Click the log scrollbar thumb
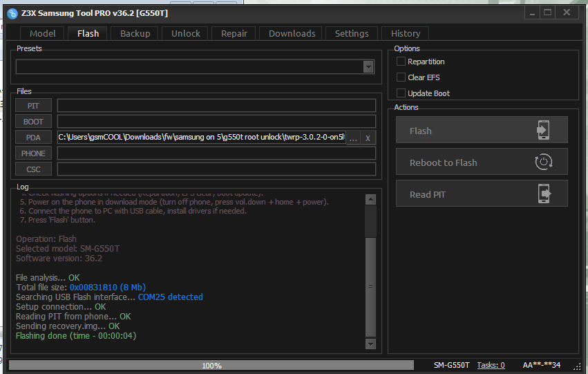588x374 pixels. pos(370,287)
